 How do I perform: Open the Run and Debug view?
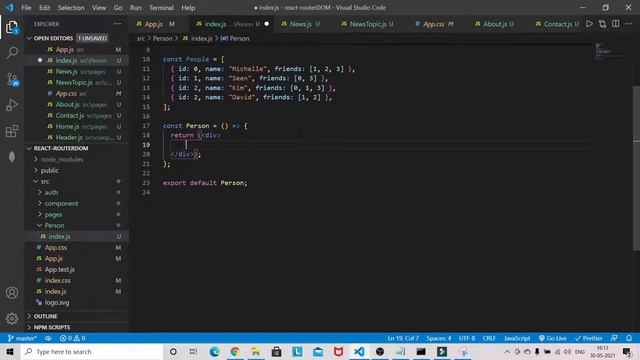pos(12,105)
